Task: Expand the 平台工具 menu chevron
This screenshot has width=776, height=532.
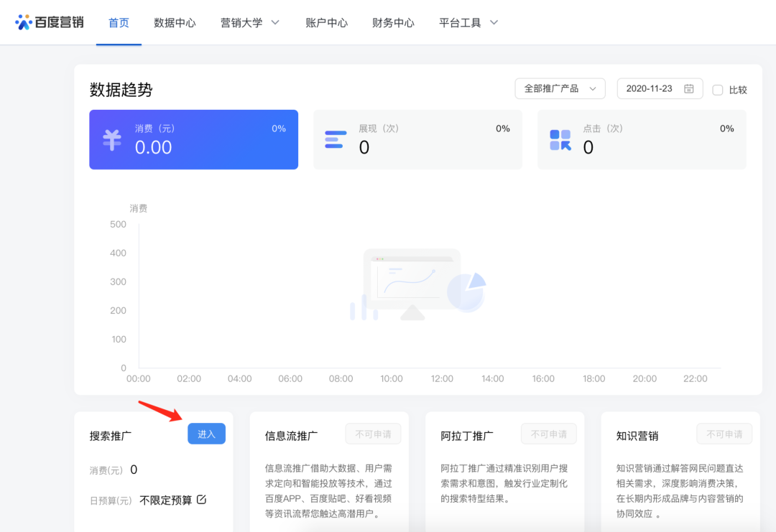Action: tap(494, 22)
